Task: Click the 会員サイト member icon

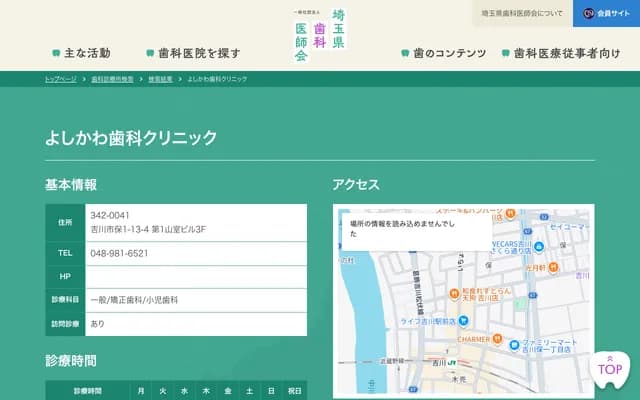Action: [589, 13]
